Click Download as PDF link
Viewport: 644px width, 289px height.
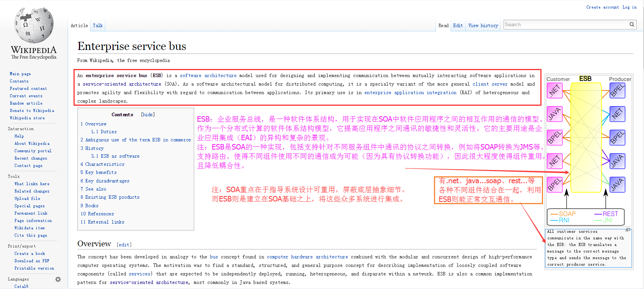click(x=32, y=261)
